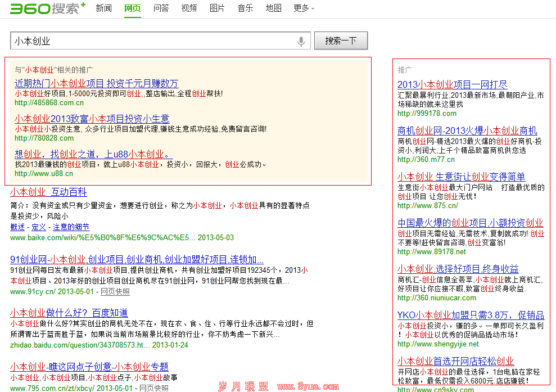
Task: Open the 音乐 search tab
Action: point(245,8)
